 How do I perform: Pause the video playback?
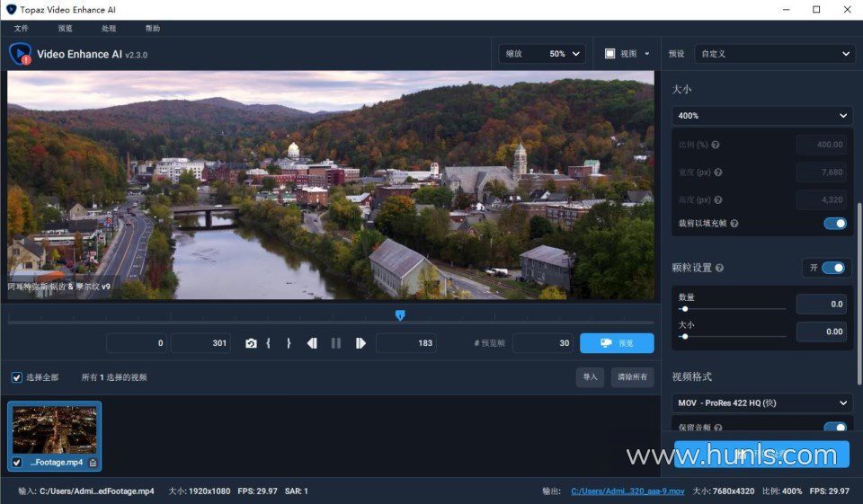[x=335, y=343]
